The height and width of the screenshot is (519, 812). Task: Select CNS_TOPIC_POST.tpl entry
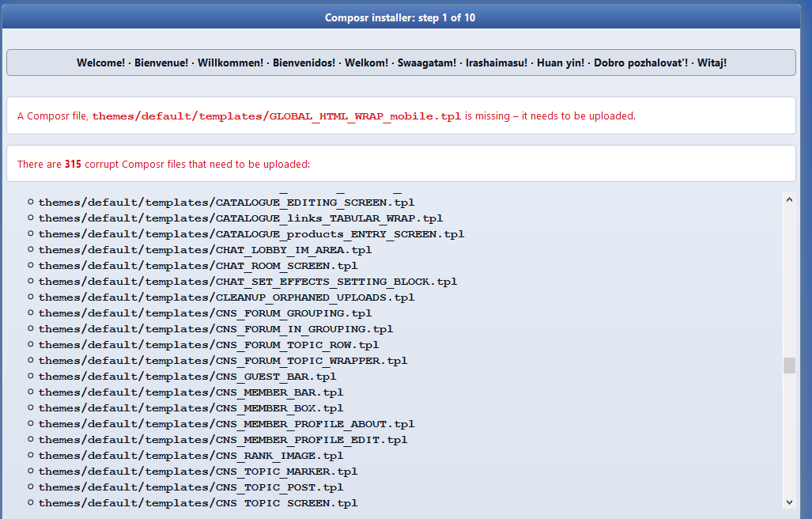click(x=191, y=487)
